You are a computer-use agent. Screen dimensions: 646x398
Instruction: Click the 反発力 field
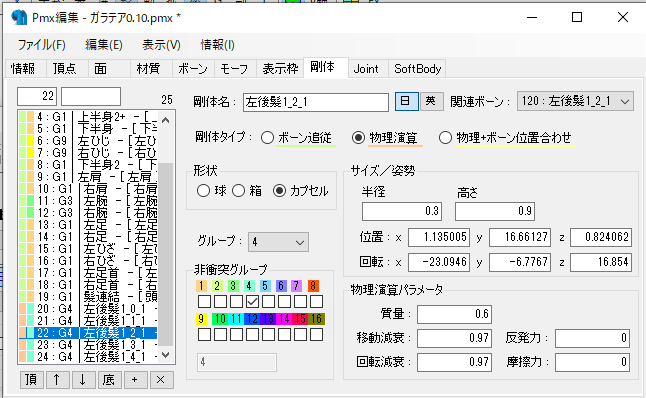tap(592, 338)
